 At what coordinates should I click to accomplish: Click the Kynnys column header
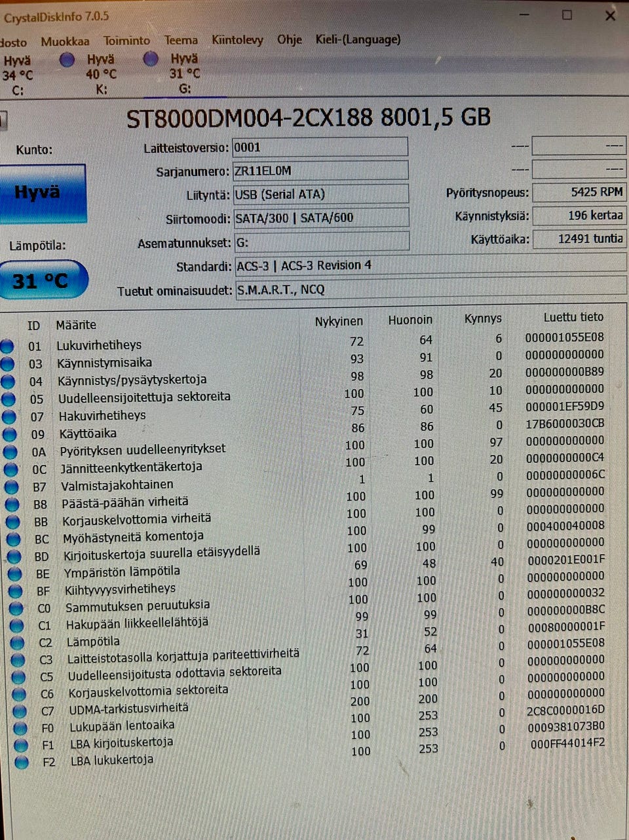(483, 318)
